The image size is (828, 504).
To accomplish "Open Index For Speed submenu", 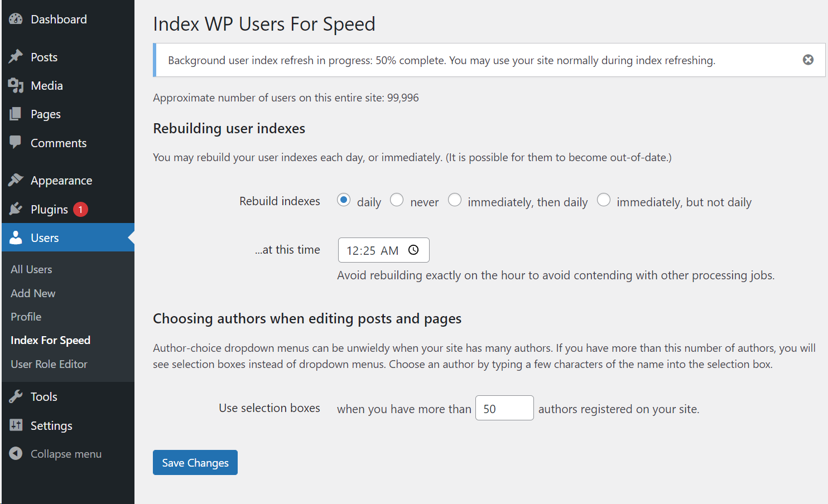I will point(50,340).
